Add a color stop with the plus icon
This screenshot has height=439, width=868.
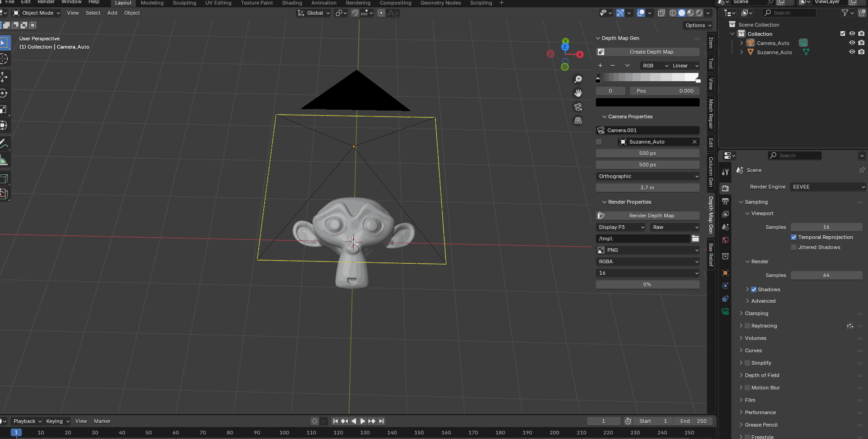click(600, 66)
